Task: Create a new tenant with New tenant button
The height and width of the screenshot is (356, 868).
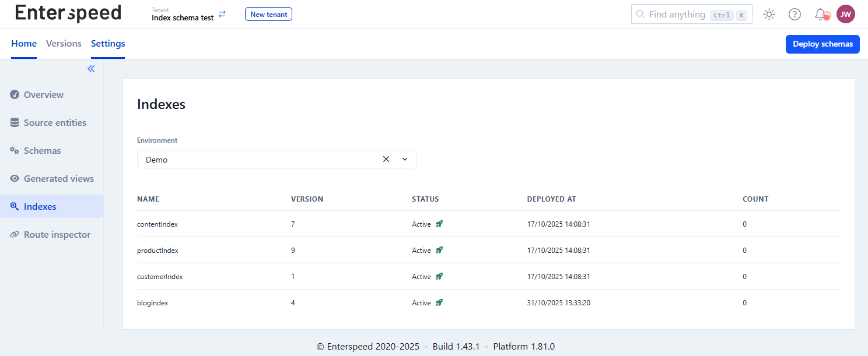Action: pos(268,14)
